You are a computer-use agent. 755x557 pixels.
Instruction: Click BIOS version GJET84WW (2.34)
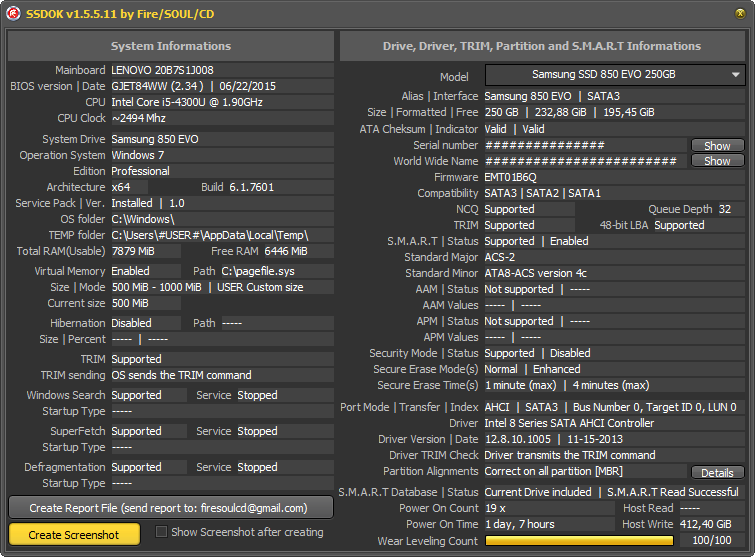pyautogui.click(x=157, y=86)
